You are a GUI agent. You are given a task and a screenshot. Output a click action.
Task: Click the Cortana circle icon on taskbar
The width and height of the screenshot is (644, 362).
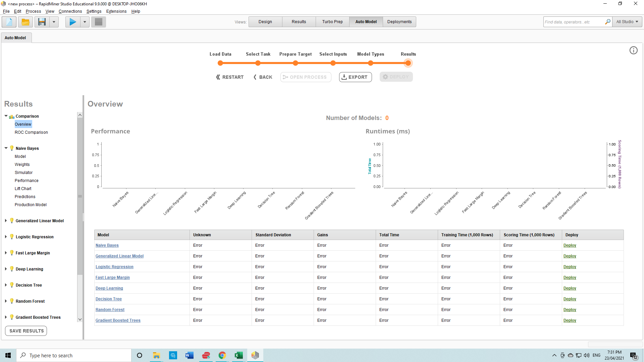point(140,355)
